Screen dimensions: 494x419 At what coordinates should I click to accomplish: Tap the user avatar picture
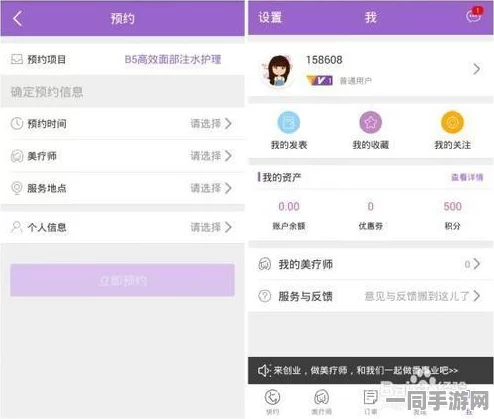tap(279, 71)
